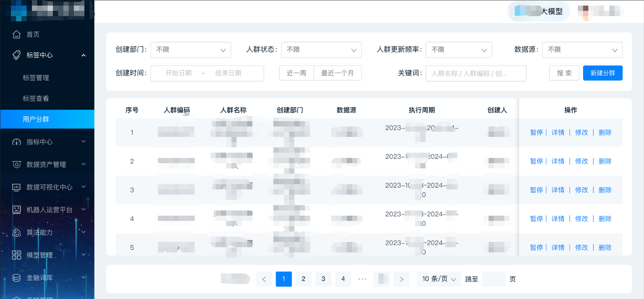Click 删除 in row 3
This screenshot has width=644, height=299.
605,190
